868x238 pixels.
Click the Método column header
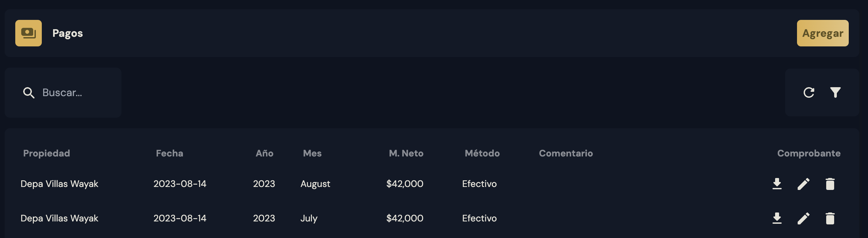[x=482, y=153]
